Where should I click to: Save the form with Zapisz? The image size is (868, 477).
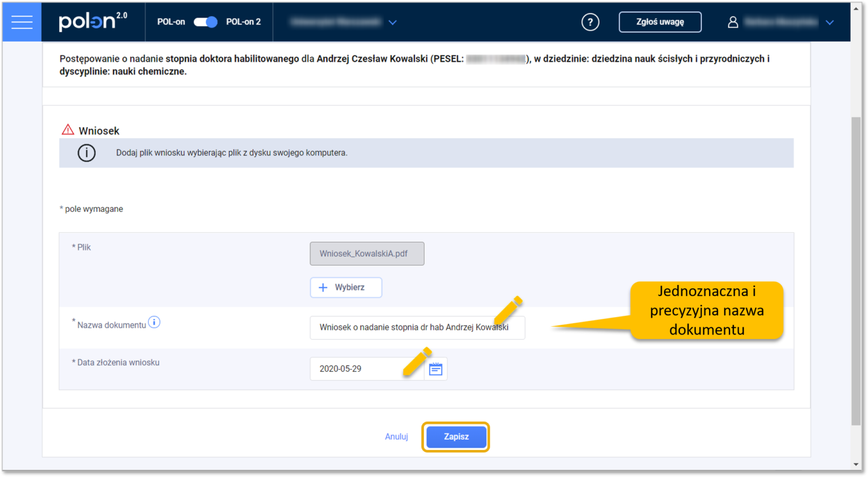coord(456,437)
